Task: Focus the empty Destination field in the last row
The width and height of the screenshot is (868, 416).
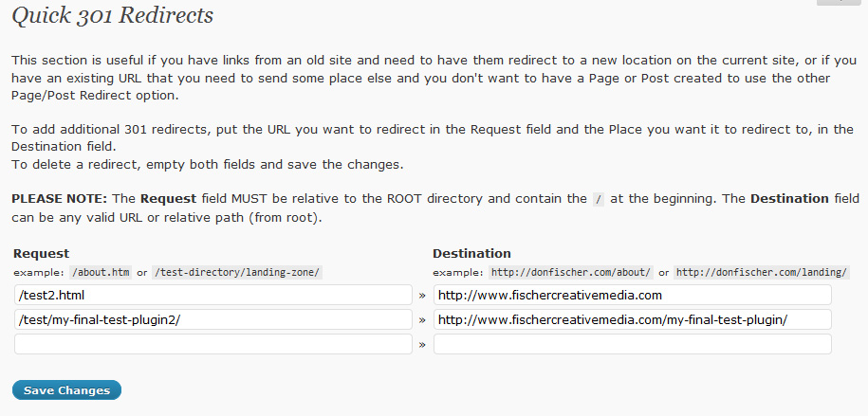Action: click(x=632, y=344)
